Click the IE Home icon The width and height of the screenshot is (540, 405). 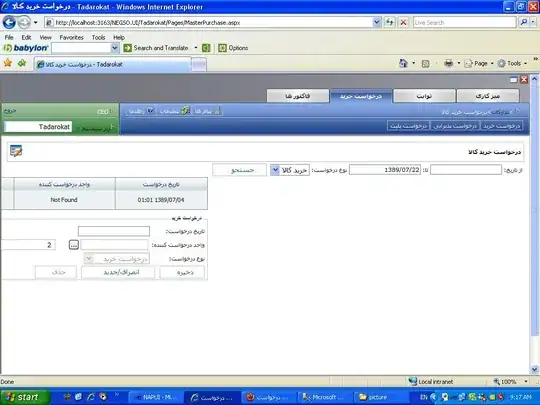[x=403, y=63]
